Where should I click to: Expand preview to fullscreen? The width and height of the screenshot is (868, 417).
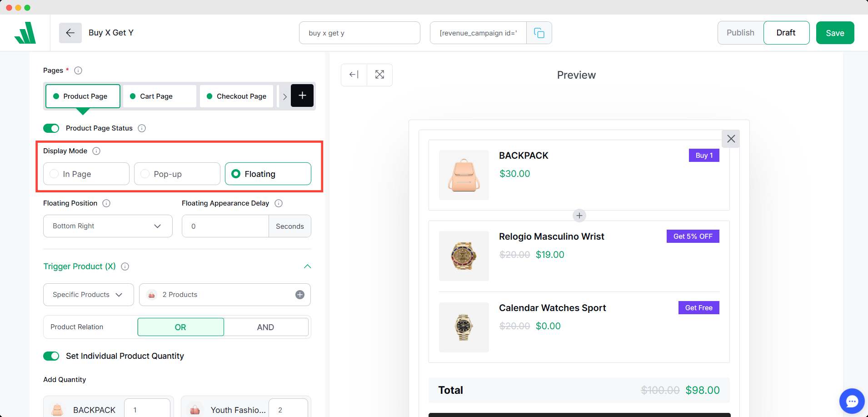tap(379, 75)
